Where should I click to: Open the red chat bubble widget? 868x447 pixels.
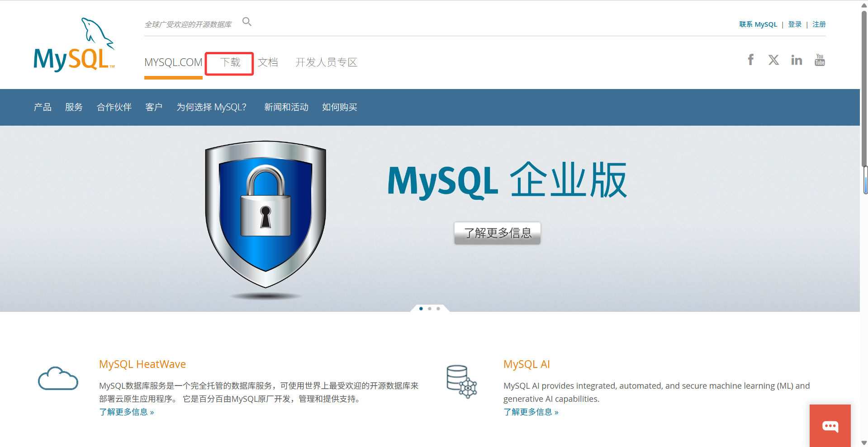click(830, 426)
